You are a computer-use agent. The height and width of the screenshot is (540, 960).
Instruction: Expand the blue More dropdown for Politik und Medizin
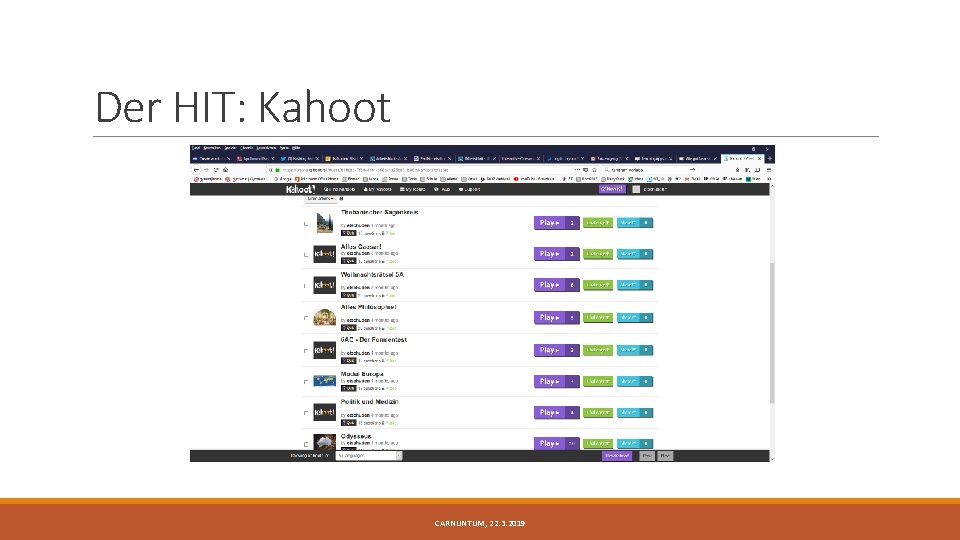tap(635, 413)
